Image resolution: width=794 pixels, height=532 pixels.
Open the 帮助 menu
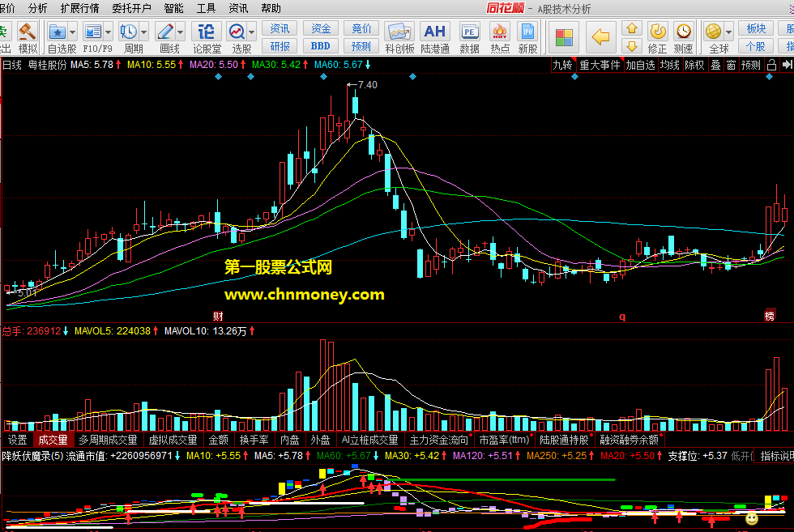[x=271, y=8]
